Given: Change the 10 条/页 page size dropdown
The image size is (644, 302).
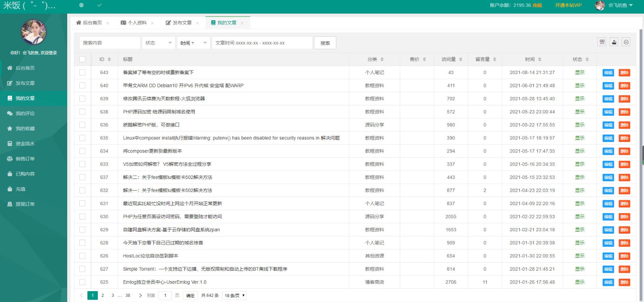Looking at the screenshot, I should 234,296.
